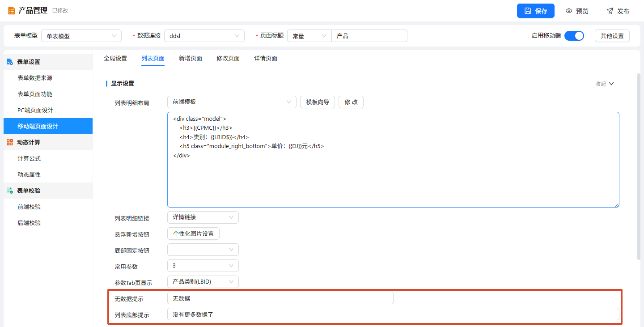Click the 产品管理 page title text
644x327 pixels.
tap(33, 11)
